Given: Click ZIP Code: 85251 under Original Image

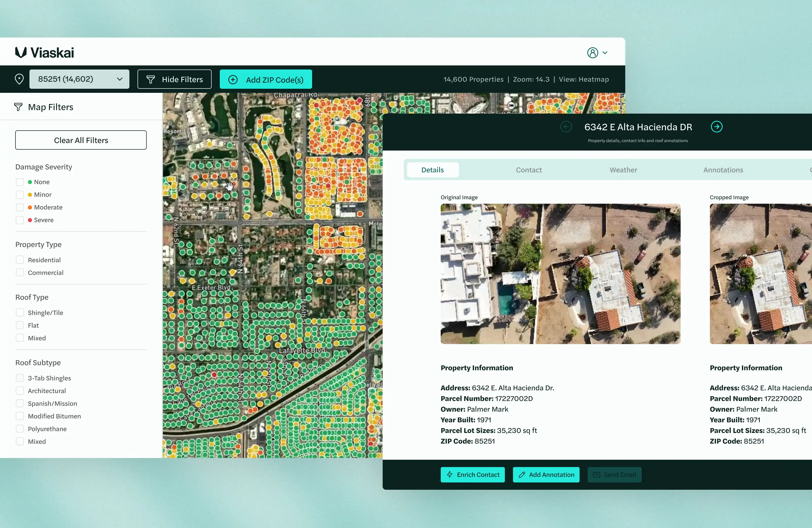Looking at the screenshot, I should 467,441.
